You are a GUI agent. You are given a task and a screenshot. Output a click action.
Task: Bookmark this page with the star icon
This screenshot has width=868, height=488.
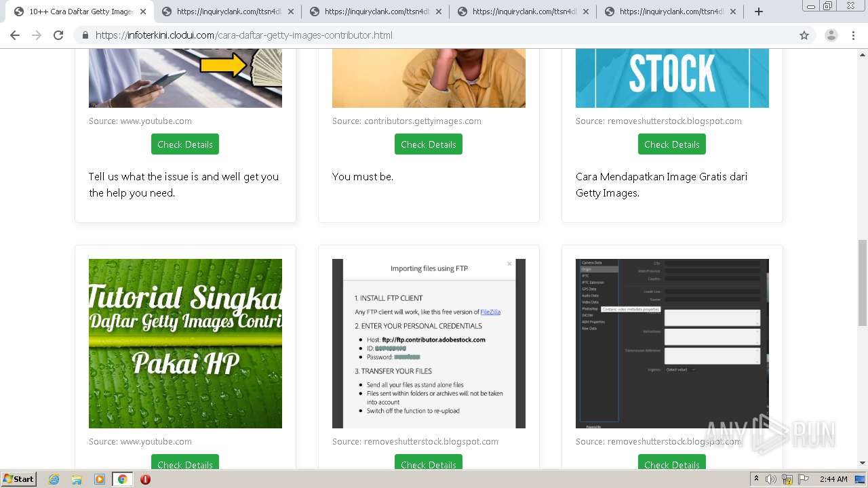(804, 35)
